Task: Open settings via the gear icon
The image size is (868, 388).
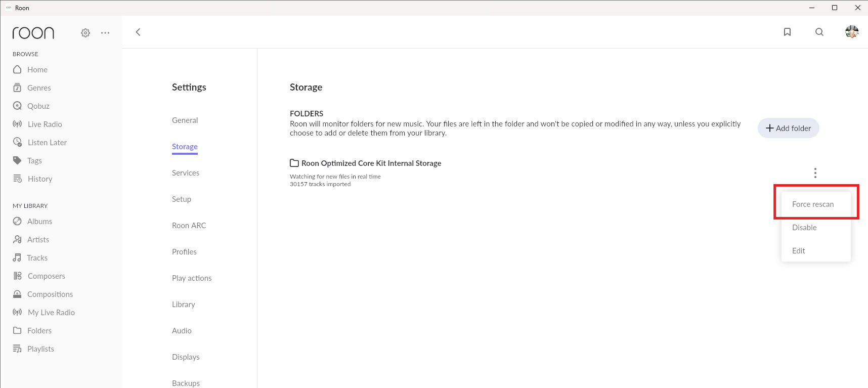Action: (85, 33)
